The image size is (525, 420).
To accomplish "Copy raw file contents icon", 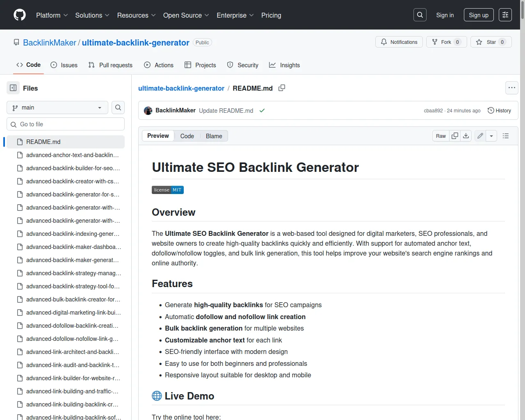I will click(x=455, y=136).
